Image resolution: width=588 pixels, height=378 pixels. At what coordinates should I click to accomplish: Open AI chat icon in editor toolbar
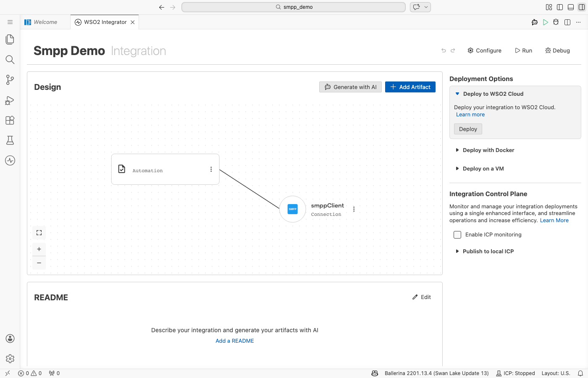tap(535, 22)
